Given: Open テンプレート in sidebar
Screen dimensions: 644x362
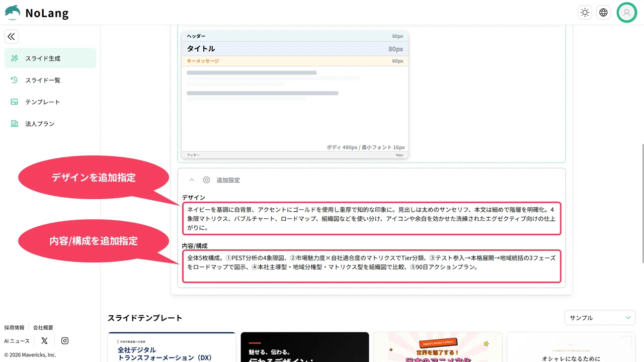Looking at the screenshot, I should tap(50, 102).
